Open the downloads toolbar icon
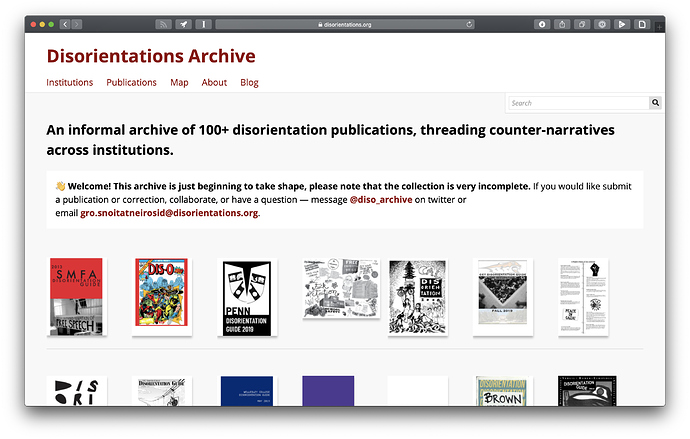Viewport: 690px width, 439px height. click(542, 24)
